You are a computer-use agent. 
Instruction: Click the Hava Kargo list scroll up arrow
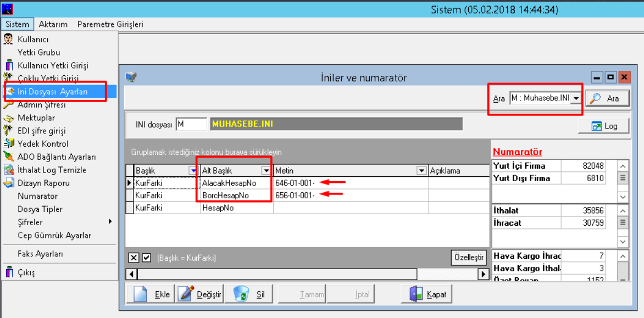click(x=623, y=256)
